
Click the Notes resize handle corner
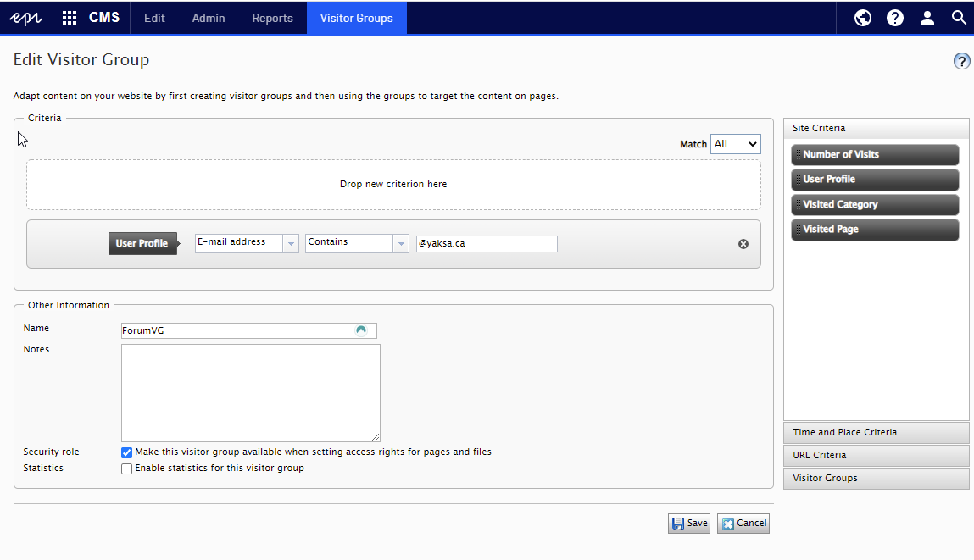click(x=376, y=437)
